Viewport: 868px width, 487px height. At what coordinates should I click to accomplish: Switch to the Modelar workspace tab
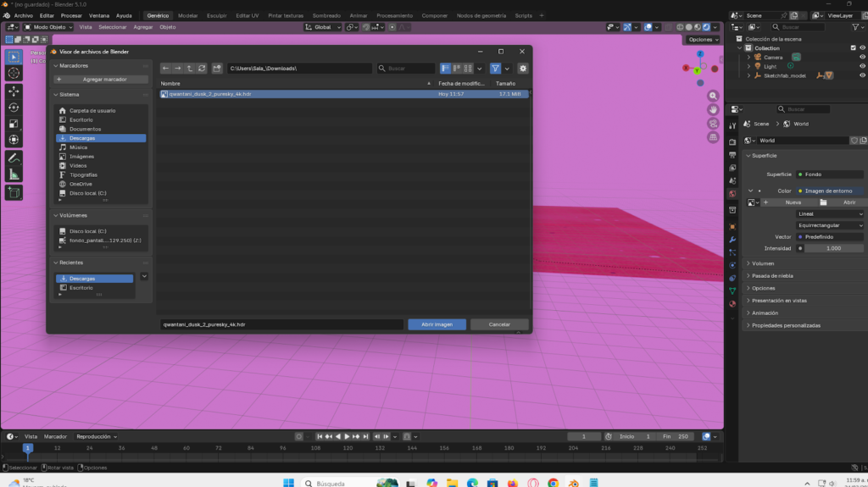187,15
